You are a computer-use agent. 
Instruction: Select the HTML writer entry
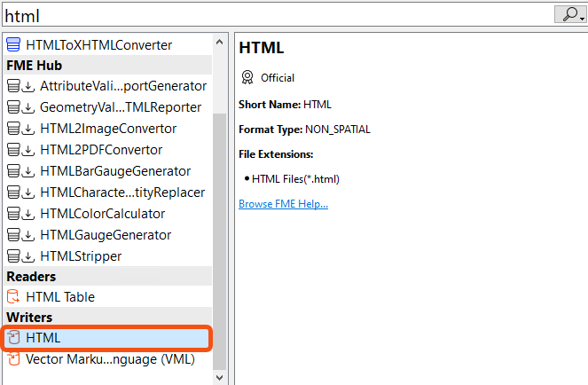[x=107, y=338]
